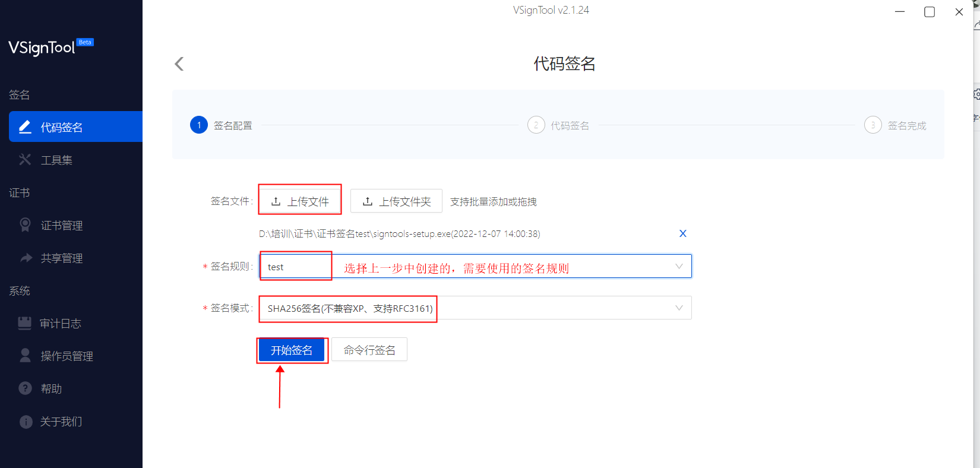
Task: Click the 开始签名 button
Action: click(292, 350)
